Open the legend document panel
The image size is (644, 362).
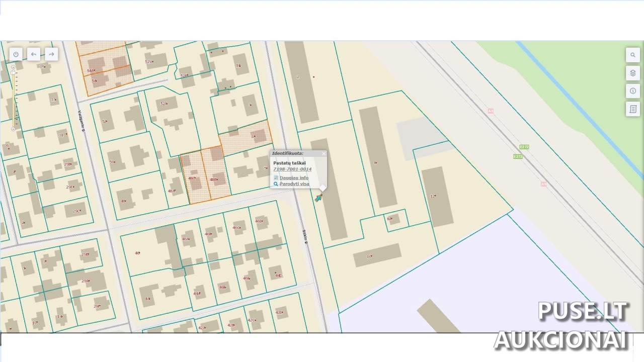[632, 109]
